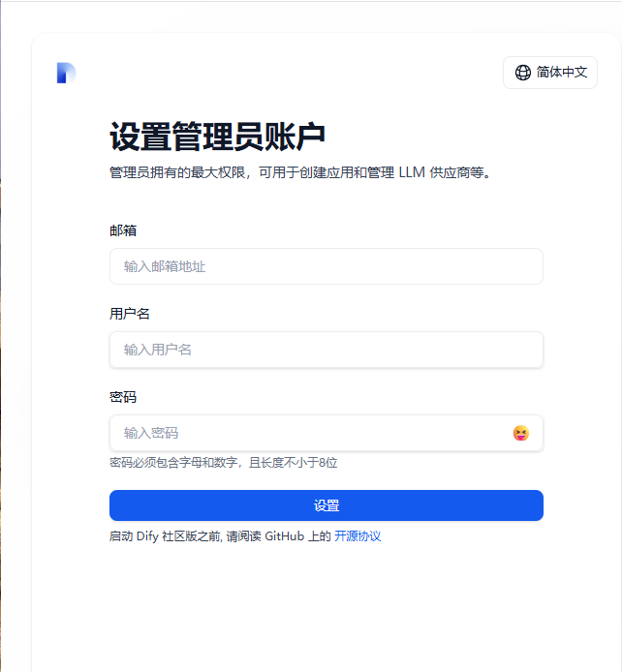This screenshot has height=672, width=622.
Task: Focus the 输入用户名 username field
Action: click(x=327, y=350)
